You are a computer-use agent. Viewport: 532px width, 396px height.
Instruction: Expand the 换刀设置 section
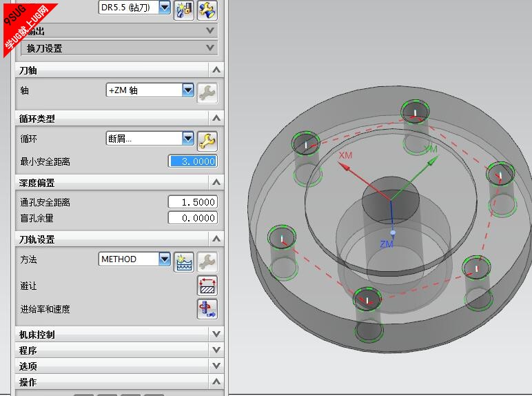click(210, 48)
